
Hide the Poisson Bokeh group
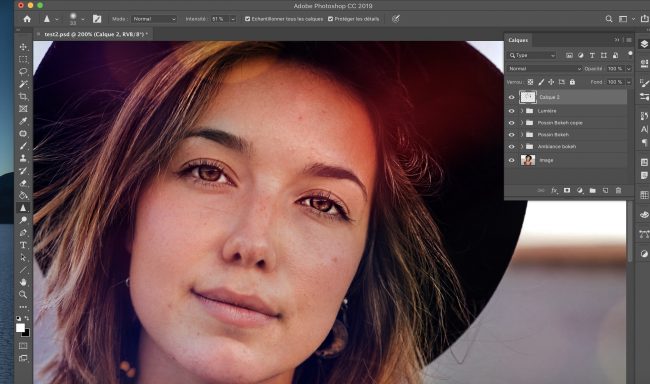[x=511, y=135]
